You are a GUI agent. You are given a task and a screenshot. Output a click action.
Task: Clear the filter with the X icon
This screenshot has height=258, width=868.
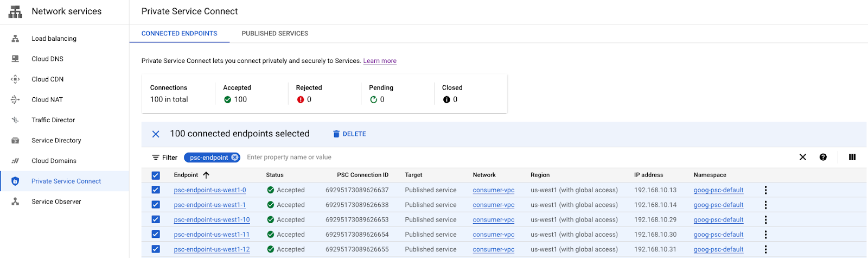[x=802, y=157]
